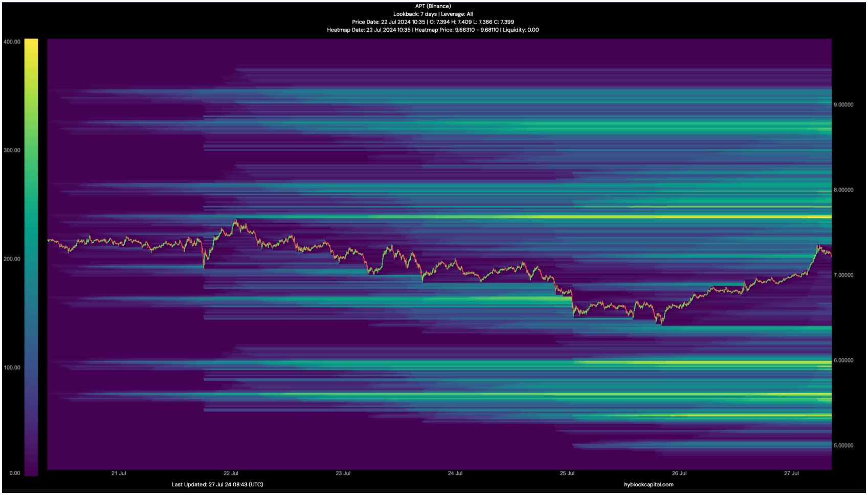Click the 21 Jul date label

(x=119, y=474)
